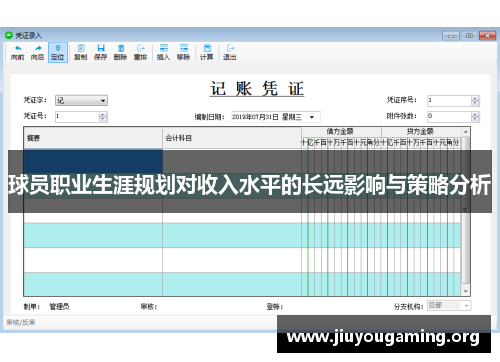
Task: Click the 凭证录入 window title
Action: 28,35
